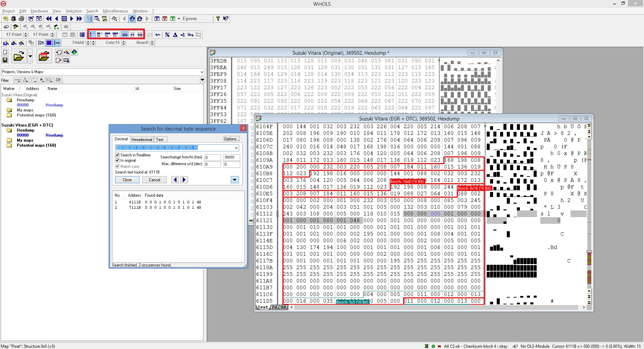The width and height of the screenshot is (644, 349).
Task: Click the magnifier search window icon
Action: pyautogui.click(x=97, y=19)
